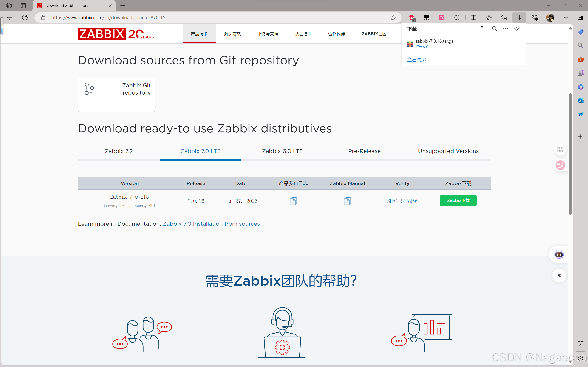
Task: Select the Unsupported Versions tab
Action: [448, 151]
